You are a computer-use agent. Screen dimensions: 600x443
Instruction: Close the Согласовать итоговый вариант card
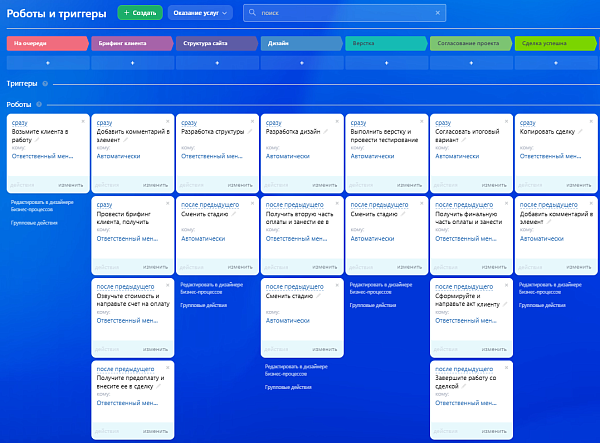(506, 121)
